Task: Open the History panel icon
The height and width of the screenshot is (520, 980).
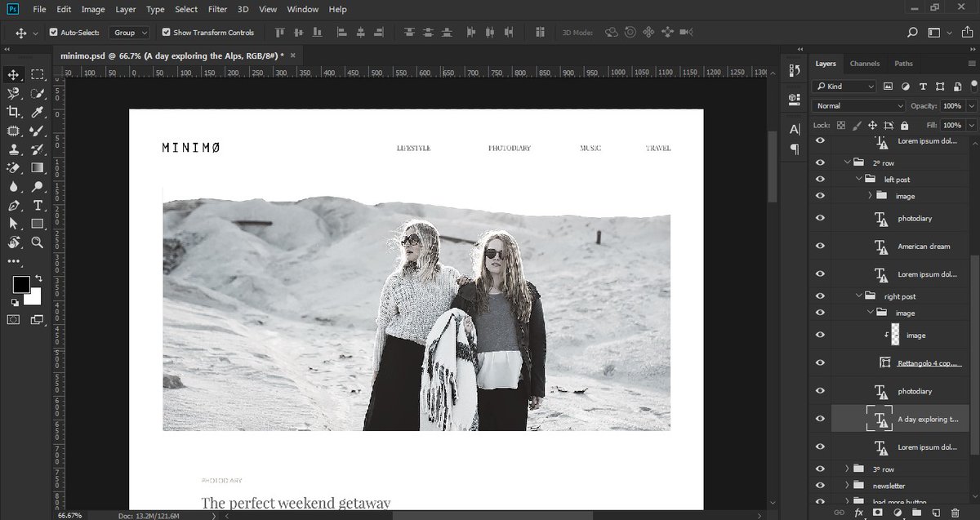Action: 795,71
